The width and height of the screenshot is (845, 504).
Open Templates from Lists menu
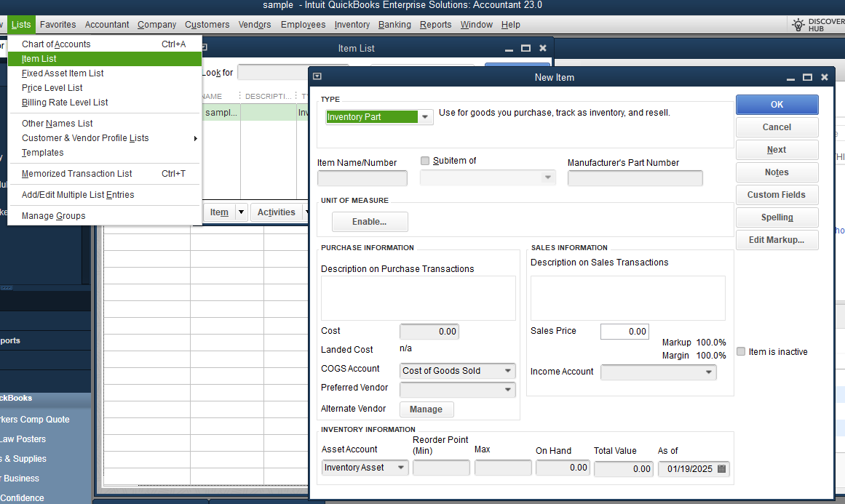pyautogui.click(x=105, y=153)
